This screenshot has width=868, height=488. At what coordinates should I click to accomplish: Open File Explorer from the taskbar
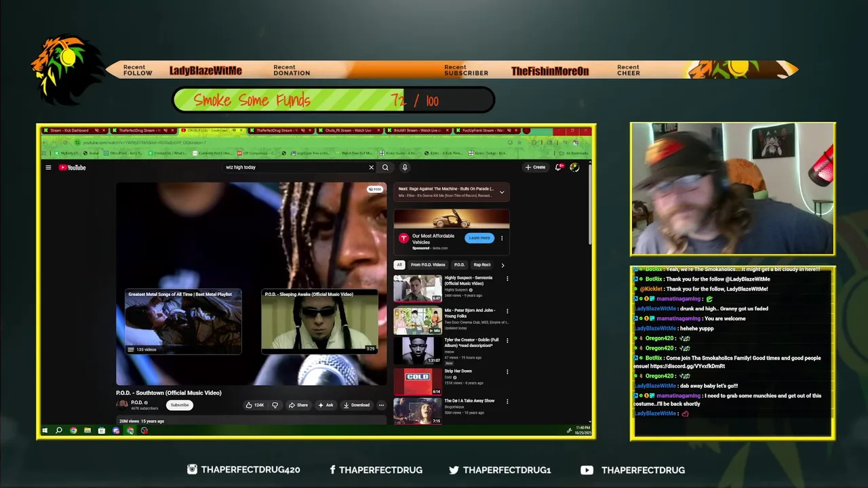coord(87,430)
